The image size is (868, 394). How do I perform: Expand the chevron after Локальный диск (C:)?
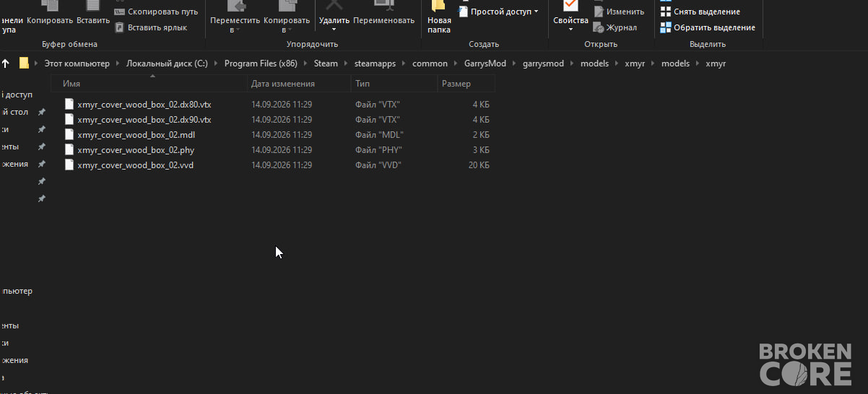(x=216, y=64)
